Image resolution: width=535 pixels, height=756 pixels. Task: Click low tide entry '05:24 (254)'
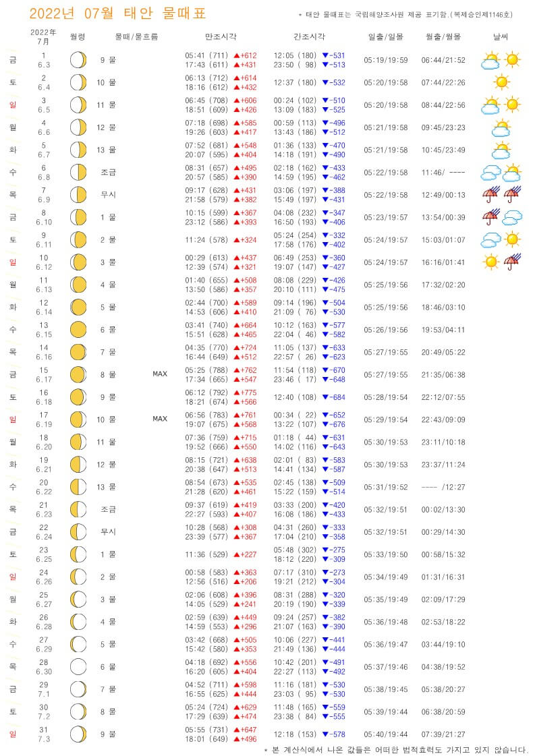pos(295,235)
